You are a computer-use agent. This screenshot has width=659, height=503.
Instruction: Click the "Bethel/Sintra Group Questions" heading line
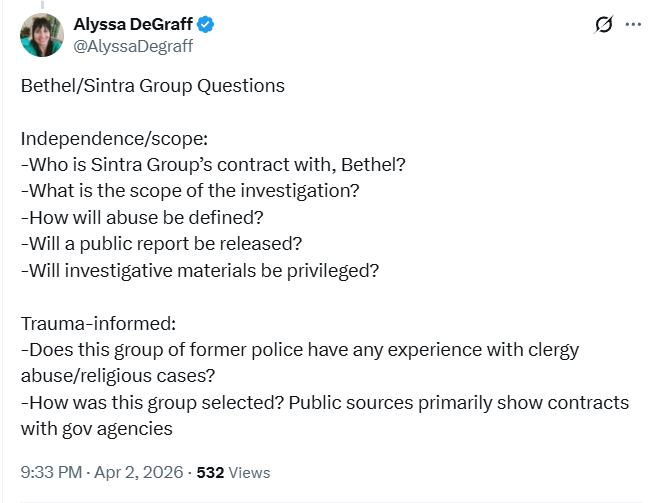coord(152,85)
